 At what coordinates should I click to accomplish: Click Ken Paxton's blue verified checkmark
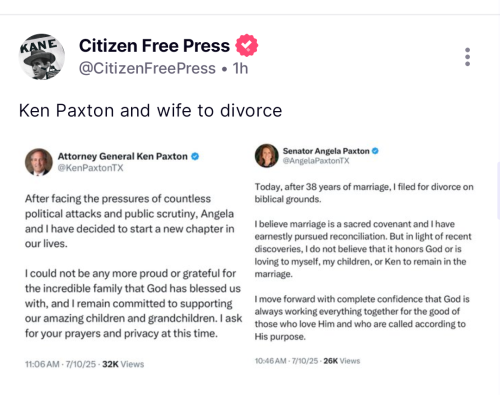[195, 156]
